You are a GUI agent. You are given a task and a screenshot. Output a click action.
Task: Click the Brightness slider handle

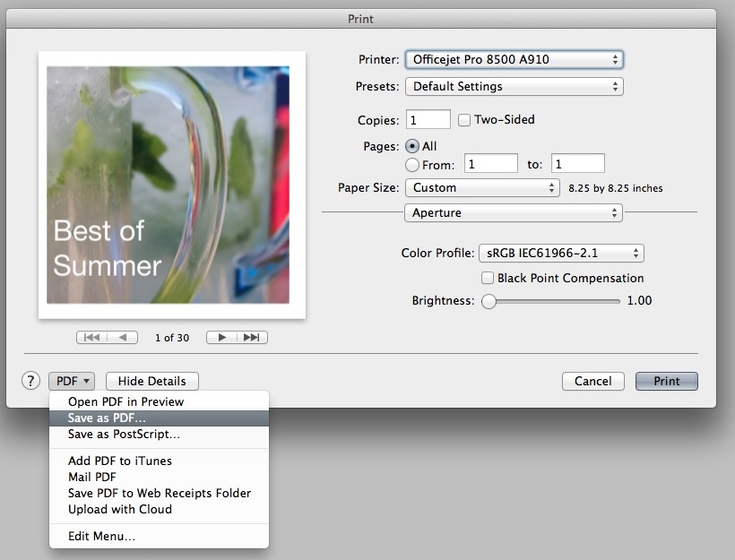pos(489,301)
